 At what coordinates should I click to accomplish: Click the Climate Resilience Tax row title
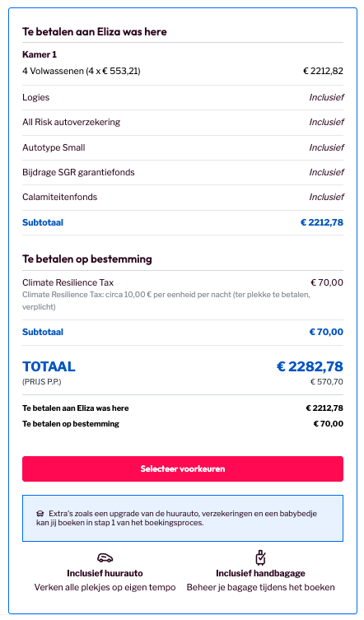point(68,282)
